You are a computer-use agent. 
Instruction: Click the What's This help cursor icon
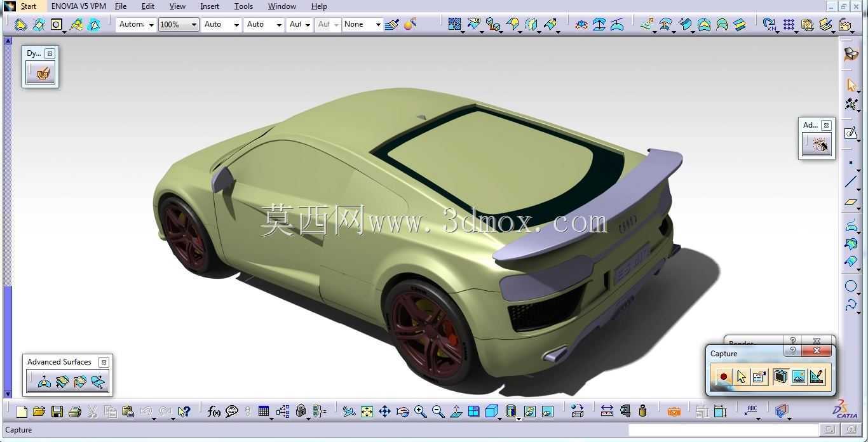coord(184,412)
